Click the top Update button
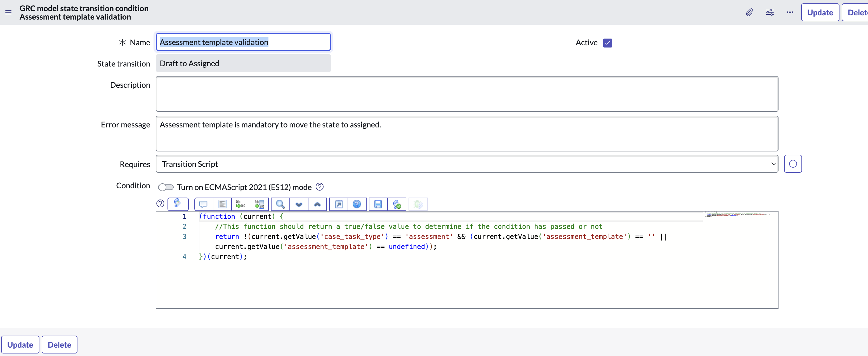The image size is (868, 356). [x=820, y=13]
